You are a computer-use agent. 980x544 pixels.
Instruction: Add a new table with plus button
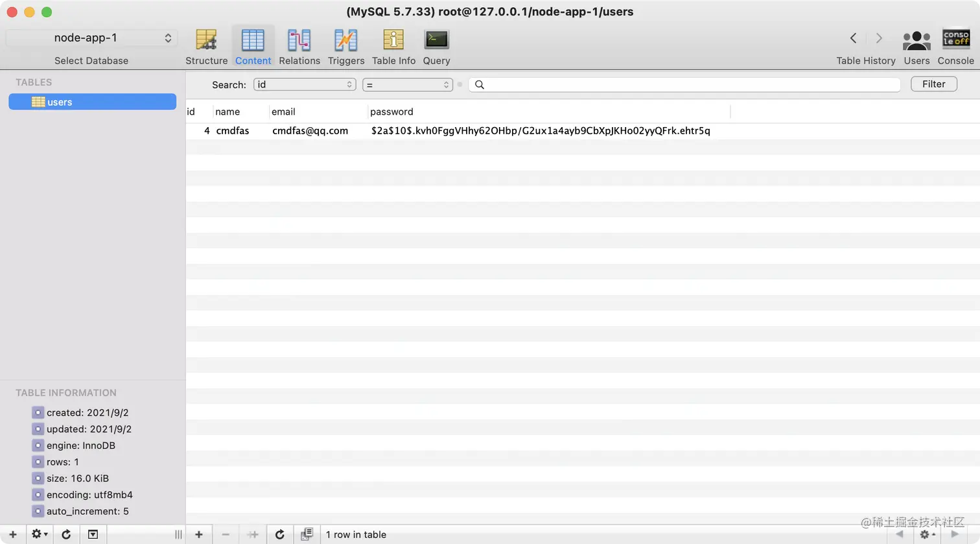(x=12, y=534)
